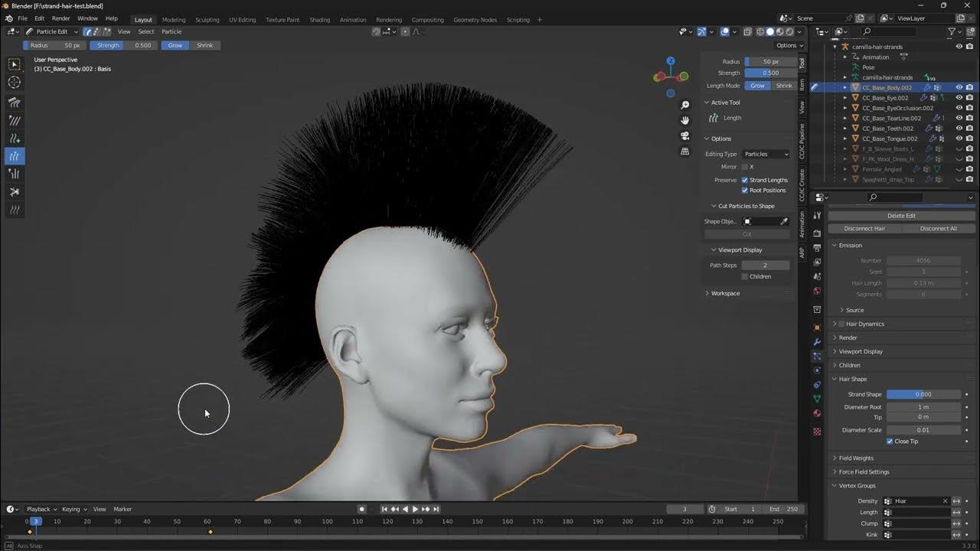Collapse the Emission panel
Screen dimensions: 980x551
[850, 245]
